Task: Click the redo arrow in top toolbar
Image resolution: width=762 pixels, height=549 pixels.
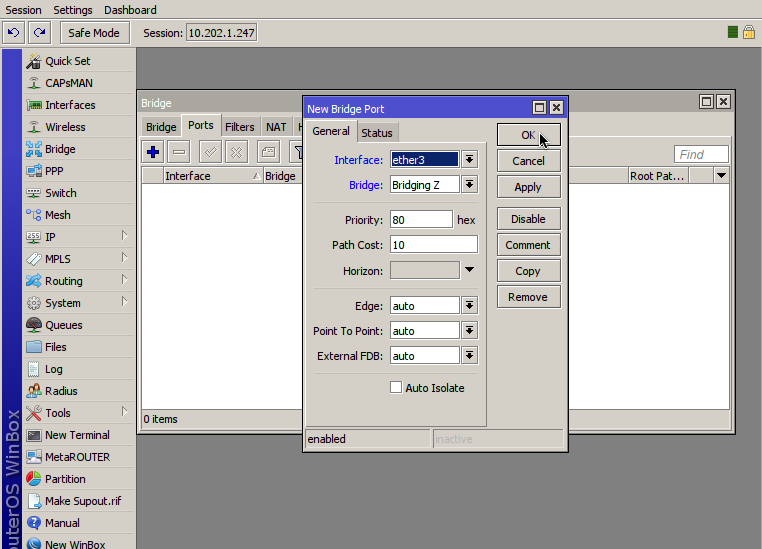Action: tap(39, 33)
